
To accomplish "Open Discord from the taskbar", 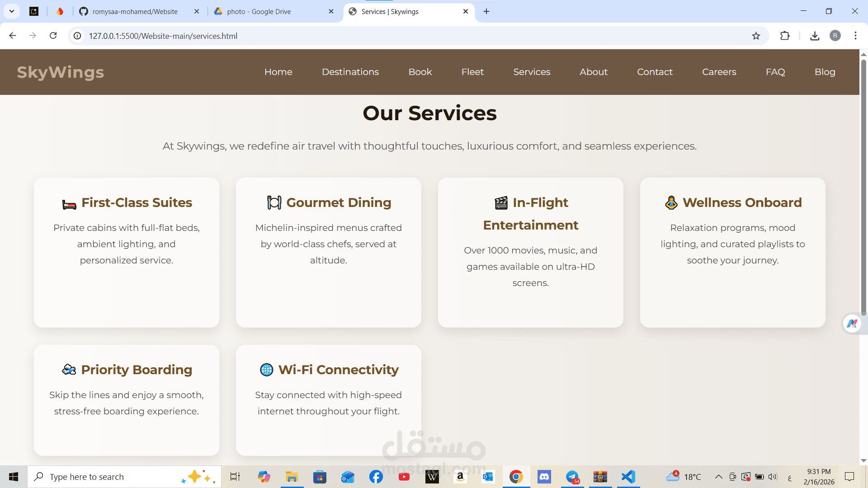I will [544, 477].
